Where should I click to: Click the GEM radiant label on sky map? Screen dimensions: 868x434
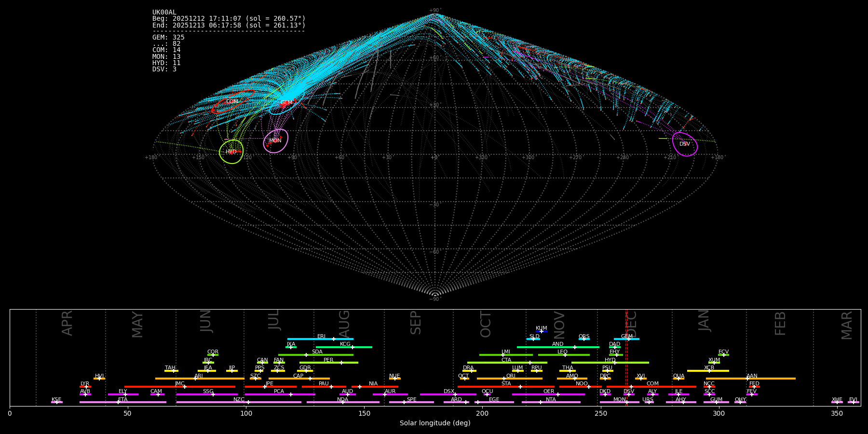pyautogui.click(x=286, y=103)
